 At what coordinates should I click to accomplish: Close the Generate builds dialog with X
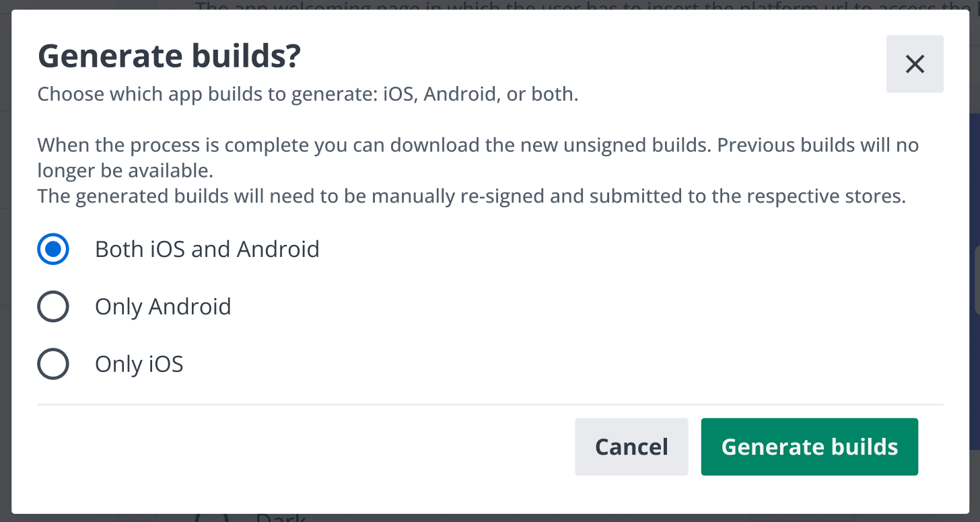[915, 64]
